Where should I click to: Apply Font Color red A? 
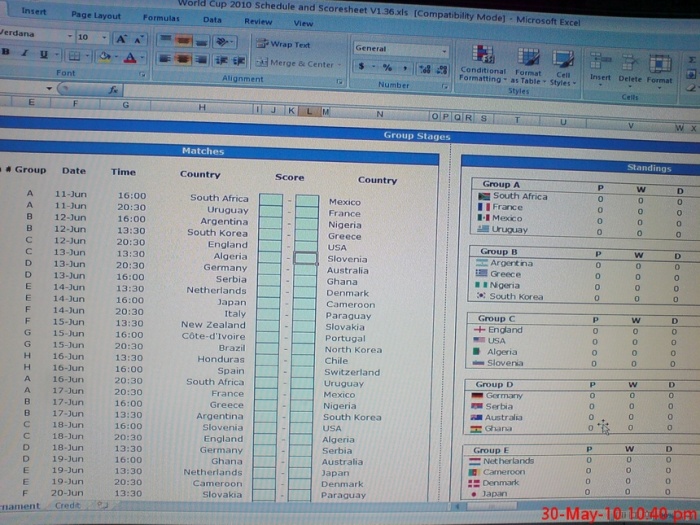[x=130, y=58]
